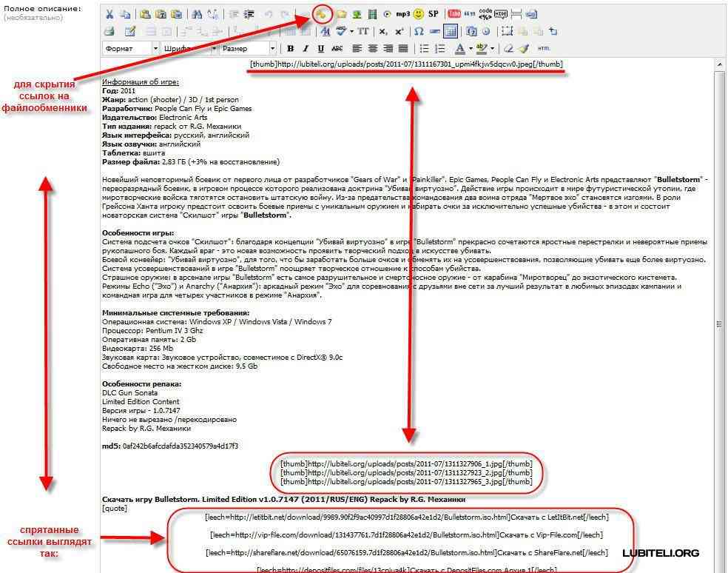Toggle Bold formatting
This screenshot has height=573, width=728.
tap(291, 48)
